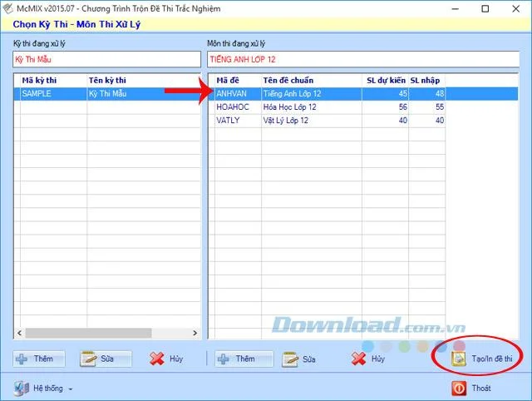Click the red X Hủy icon for exams
Viewport: 532px width, 401px height.
[x=157, y=359]
